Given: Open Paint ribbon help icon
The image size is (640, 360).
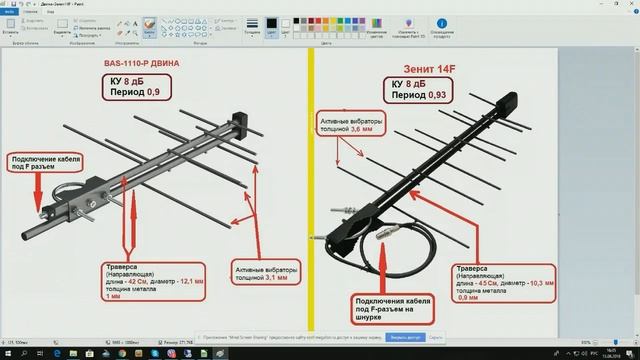Looking at the screenshot, I should [636, 11].
